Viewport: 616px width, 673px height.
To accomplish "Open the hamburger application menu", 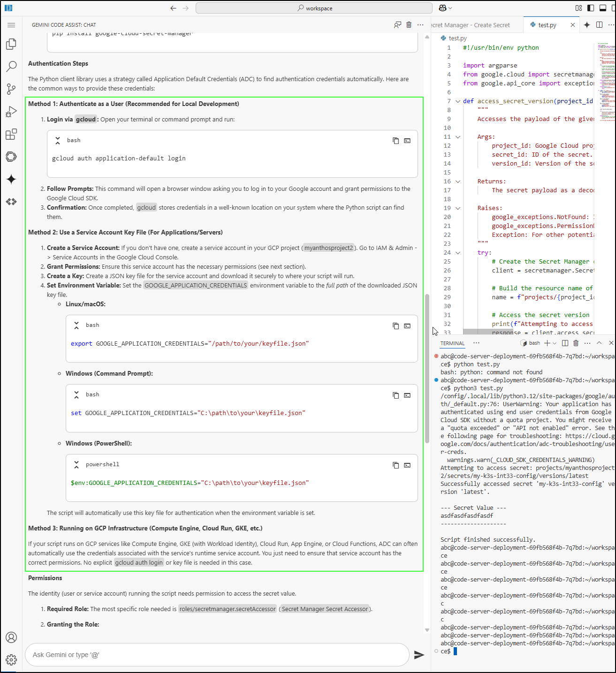I will click(11, 25).
